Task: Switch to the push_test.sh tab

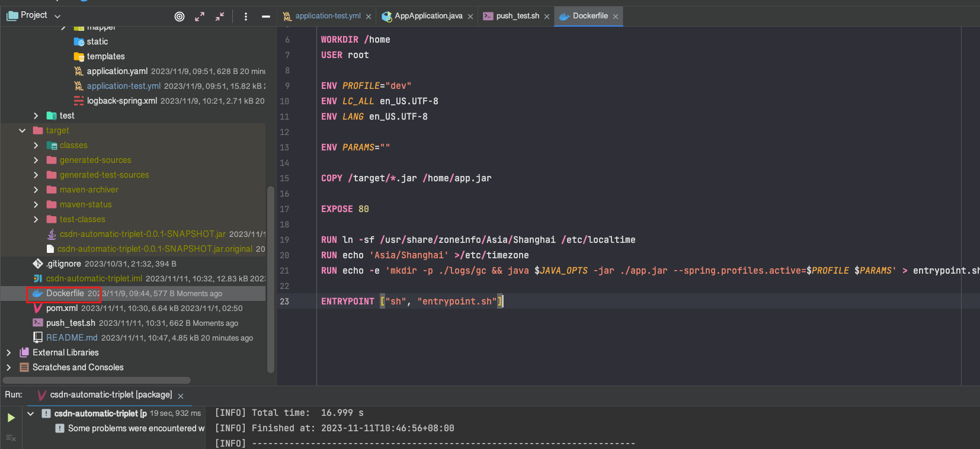Action: click(x=517, y=16)
